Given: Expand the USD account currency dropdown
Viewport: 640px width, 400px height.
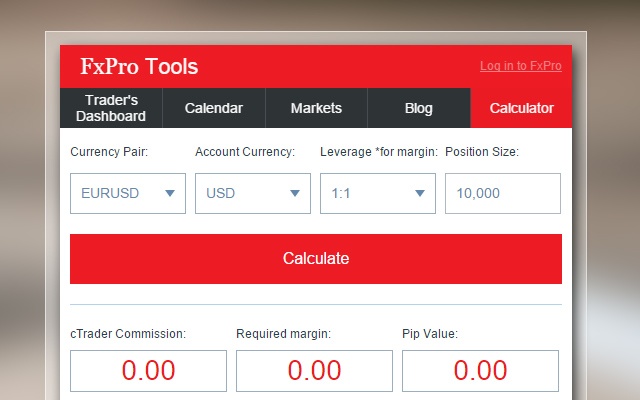Looking at the screenshot, I should pos(253,193).
